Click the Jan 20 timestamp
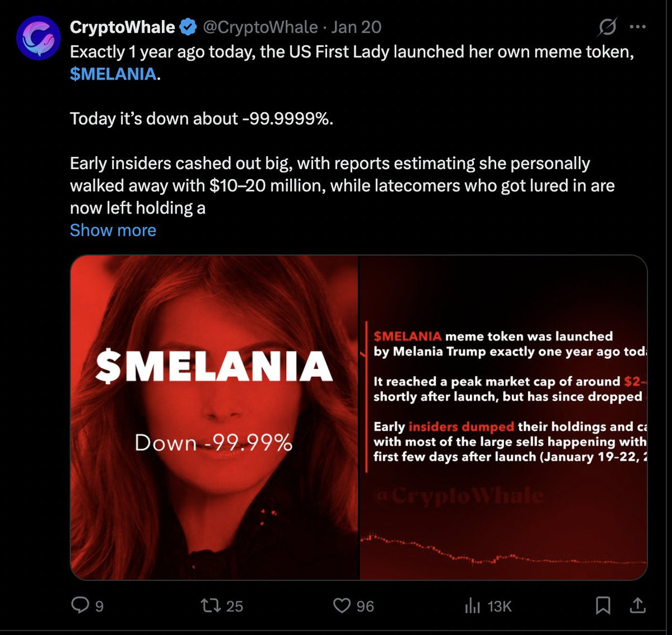Viewport: 672px width, 635px height. pyautogui.click(x=356, y=27)
